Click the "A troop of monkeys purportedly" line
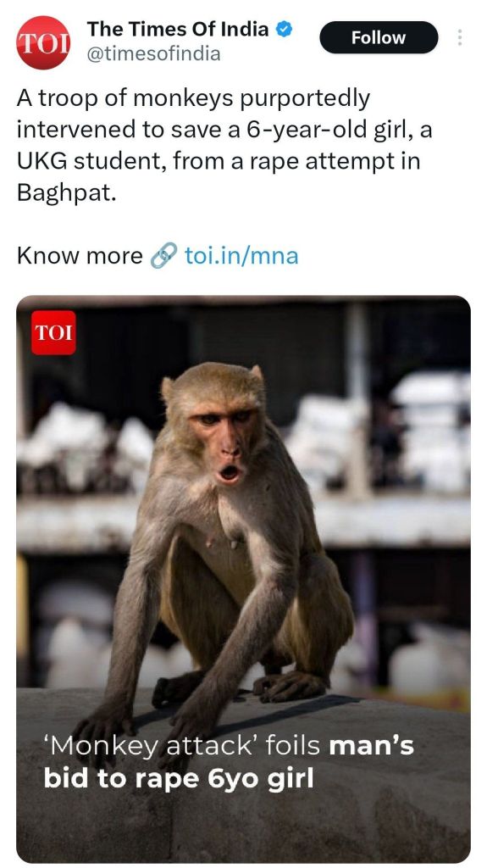The width and height of the screenshot is (487, 868). (193, 100)
